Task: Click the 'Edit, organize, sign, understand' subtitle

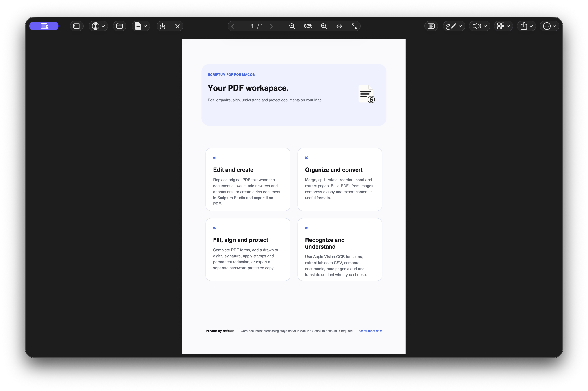Action: pyautogui.click(x=265, y=100)
